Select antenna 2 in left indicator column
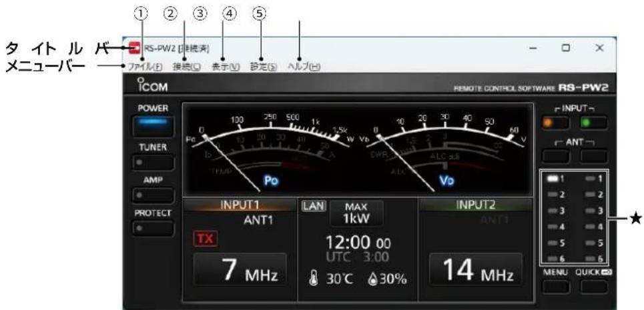The image size is (644, 310). click(555, 194)
